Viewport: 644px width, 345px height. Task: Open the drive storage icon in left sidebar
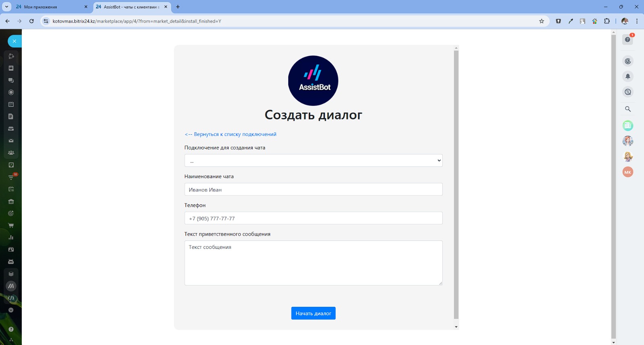[11, 129]
